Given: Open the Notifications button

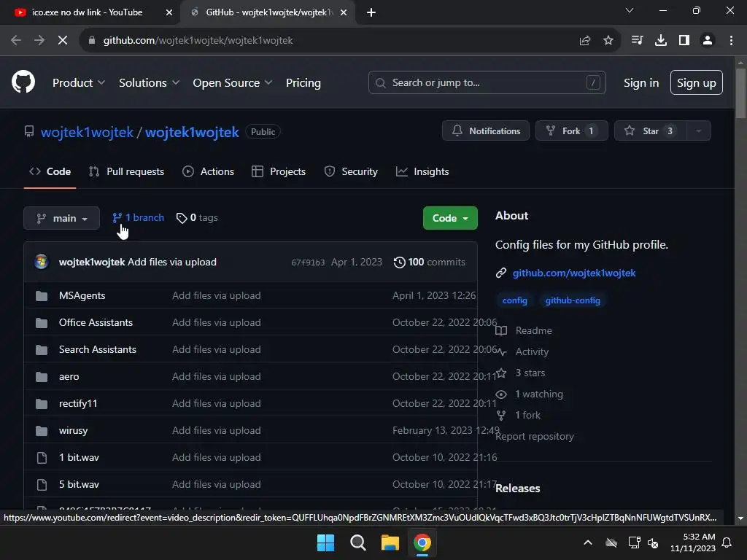Looking at the screenshot, I should [485, 131].
